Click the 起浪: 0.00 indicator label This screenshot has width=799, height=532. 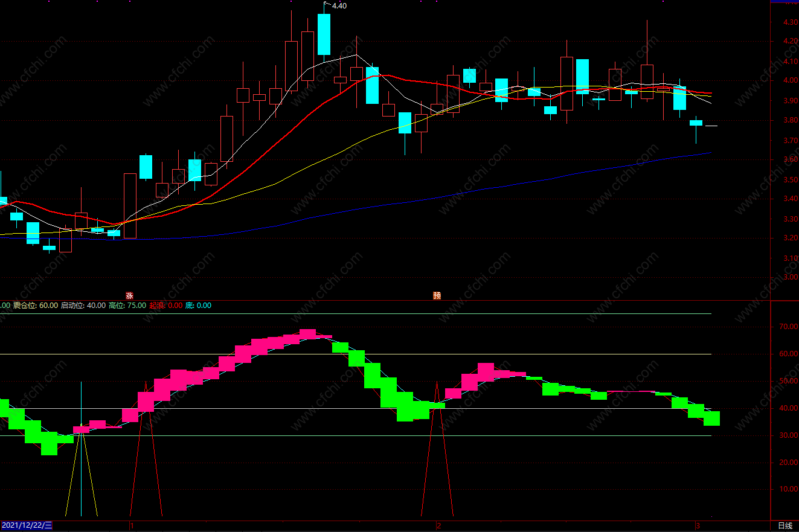[x=166, y=306]
